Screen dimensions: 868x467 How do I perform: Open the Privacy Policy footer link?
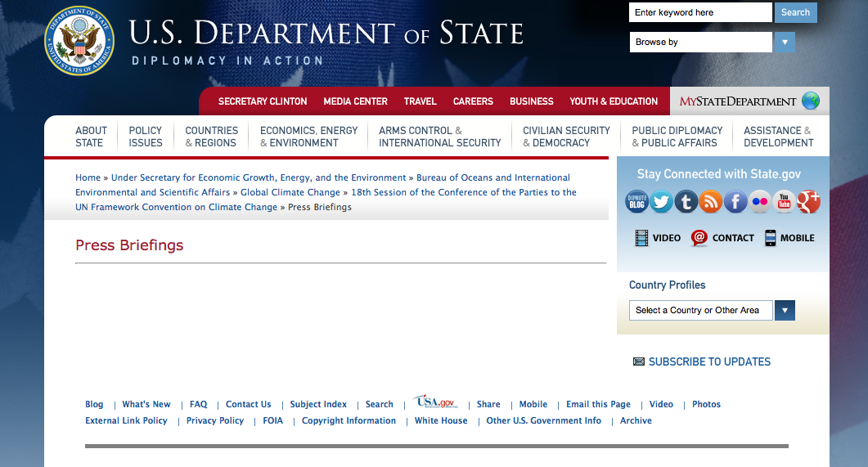215,420
